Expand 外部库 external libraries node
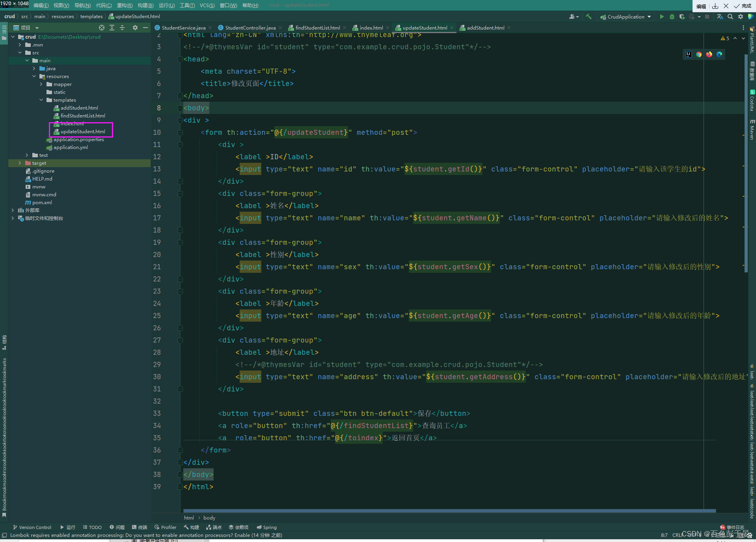The image size is (756, 542). click(x=13, y=210)
